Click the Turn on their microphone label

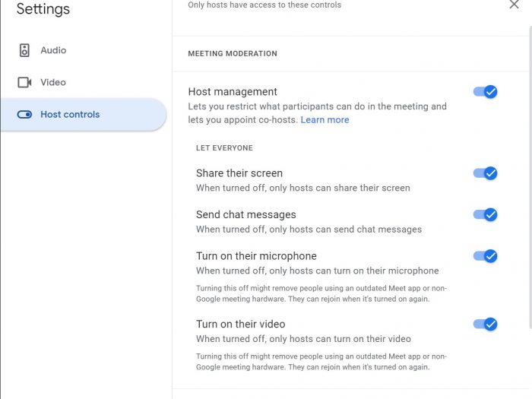(256, 256)
